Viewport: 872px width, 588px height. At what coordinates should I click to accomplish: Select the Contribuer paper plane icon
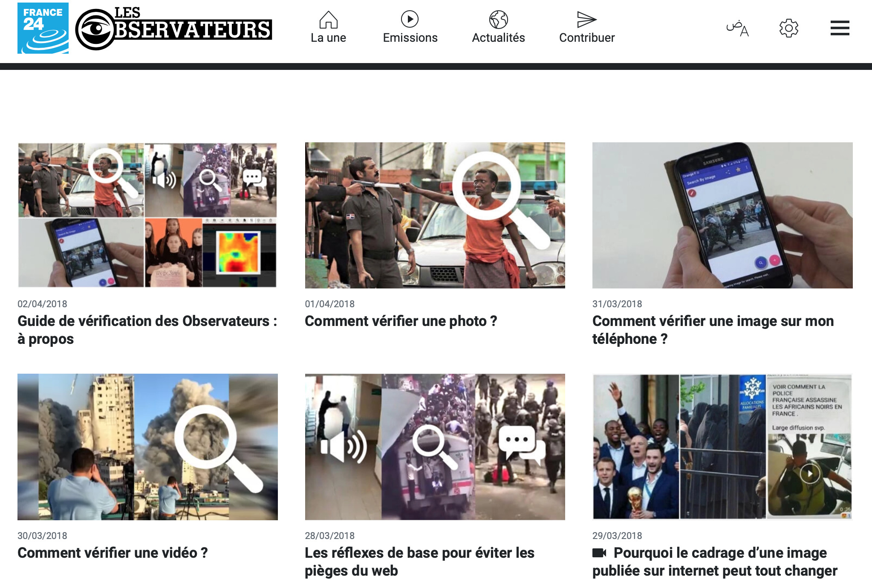pyautogui.click(x=586, y=20)
